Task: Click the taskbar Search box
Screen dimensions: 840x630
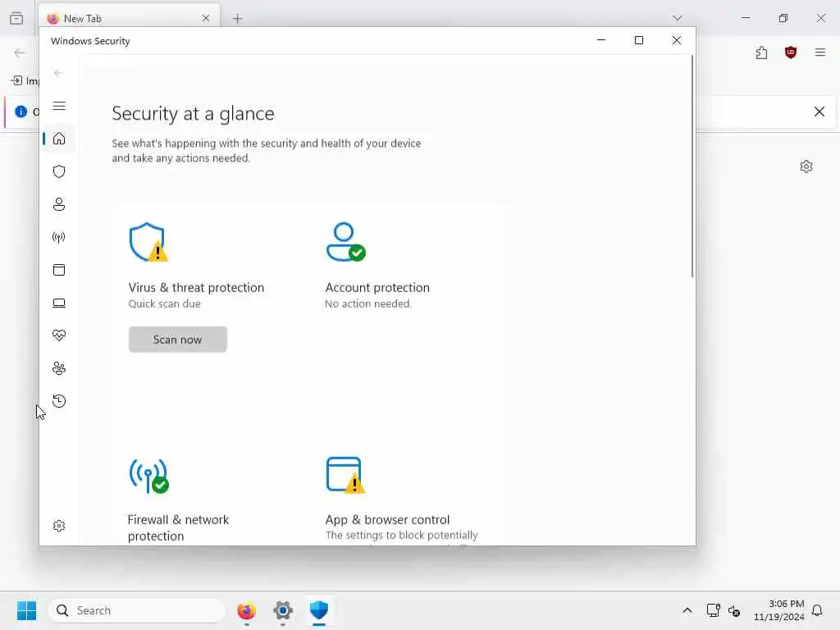Action: 137,610
